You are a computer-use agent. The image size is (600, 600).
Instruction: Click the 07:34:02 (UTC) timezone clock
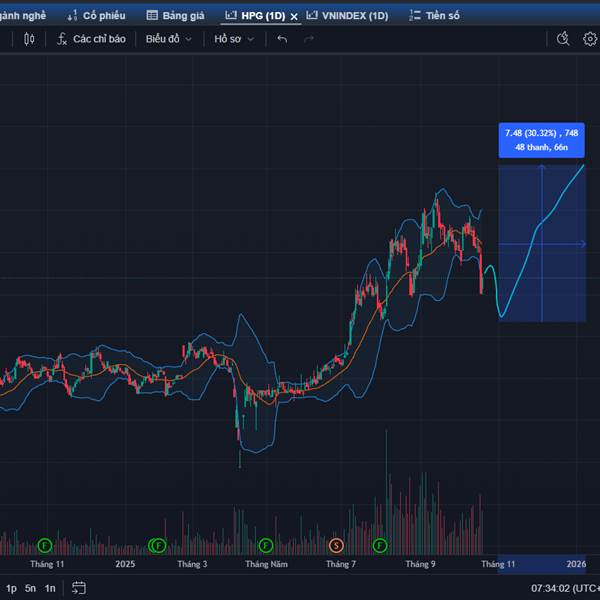click(x=565, y=588)
